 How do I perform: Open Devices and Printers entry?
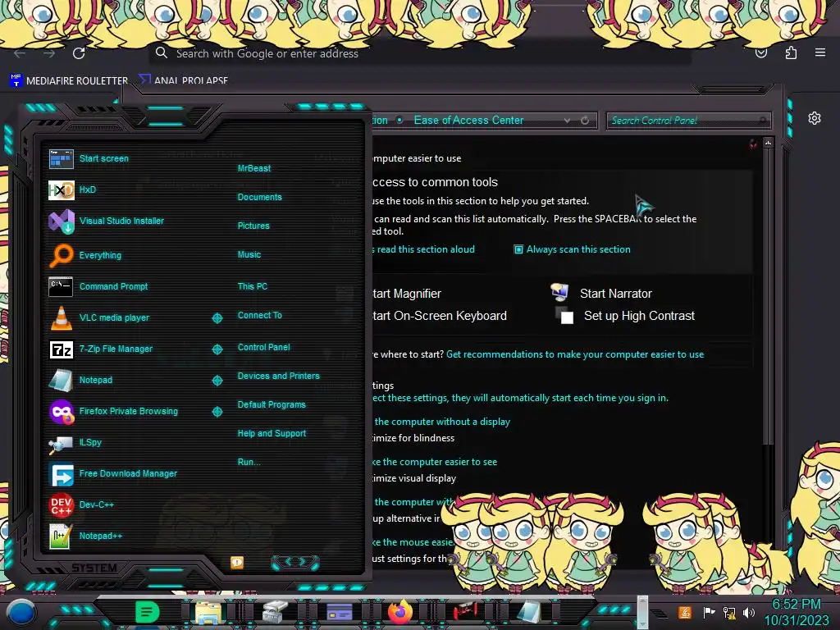pos(278,376)
